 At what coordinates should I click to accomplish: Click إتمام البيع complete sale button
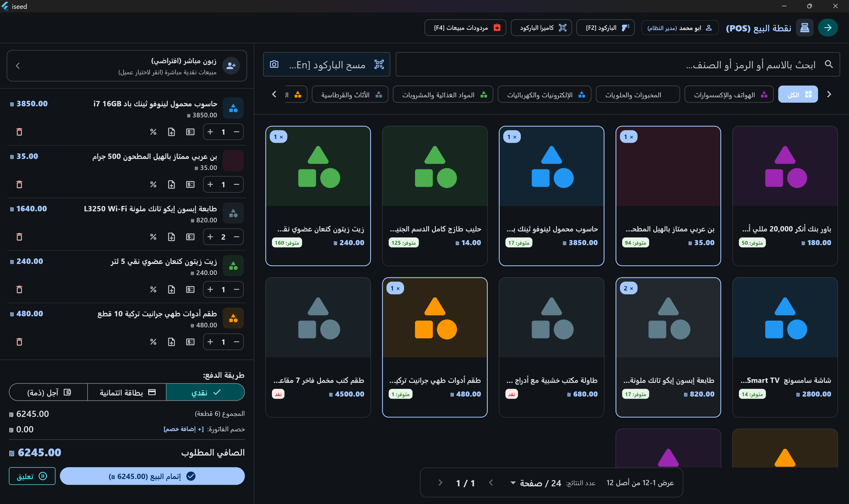152,476
